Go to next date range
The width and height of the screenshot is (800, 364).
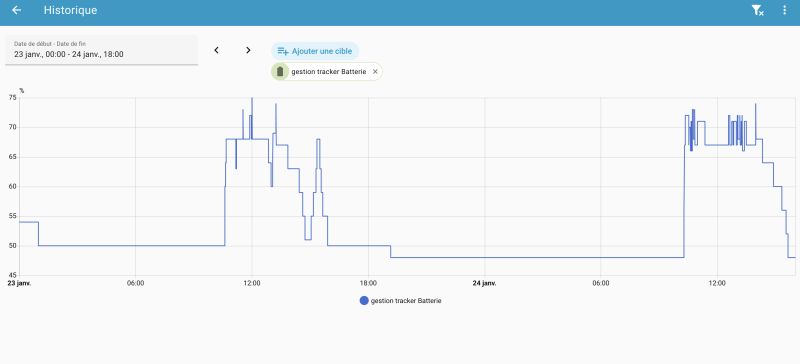click(248, 50)
